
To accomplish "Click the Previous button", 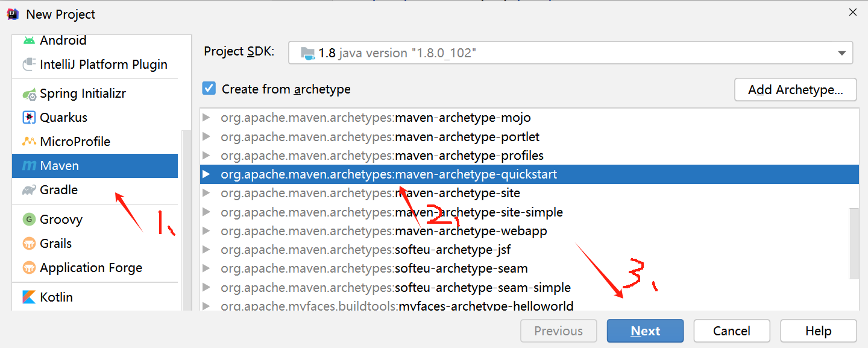I will pyautogui.click(x=559, y=331).
